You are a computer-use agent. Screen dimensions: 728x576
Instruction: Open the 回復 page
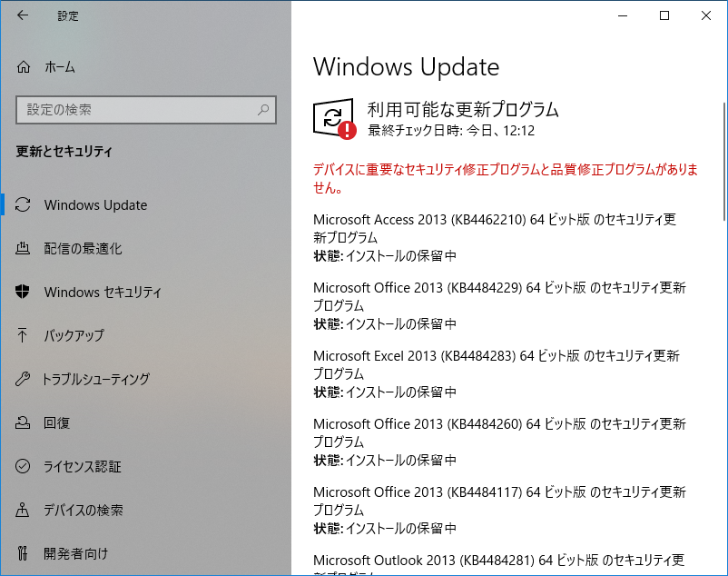pyautogui.click(x=56, y=422)
